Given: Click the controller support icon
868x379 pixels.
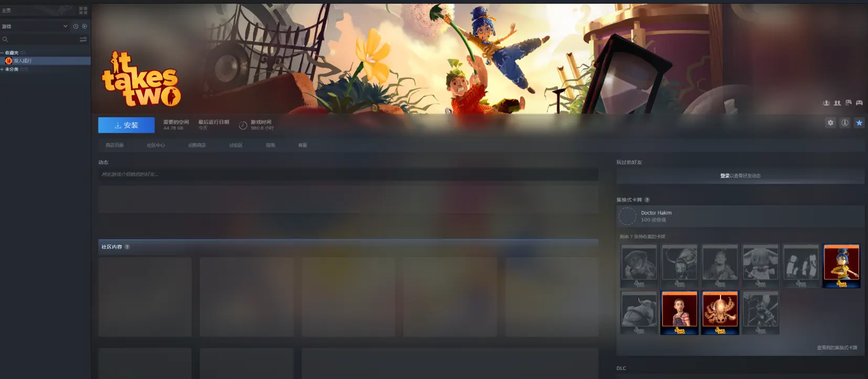Looking at the screenshot, I should [859, 103].
